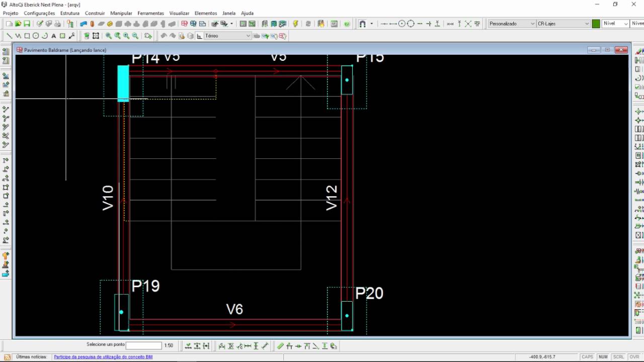Click the V10 beam label
This screenshot has height=362, width=644.
[108, 198]
